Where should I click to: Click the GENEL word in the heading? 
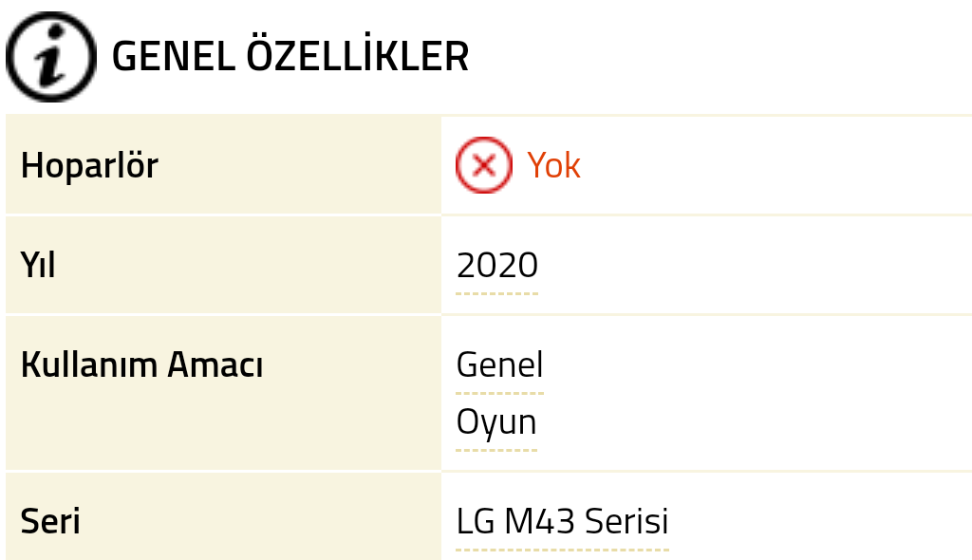tap(174, 57)
